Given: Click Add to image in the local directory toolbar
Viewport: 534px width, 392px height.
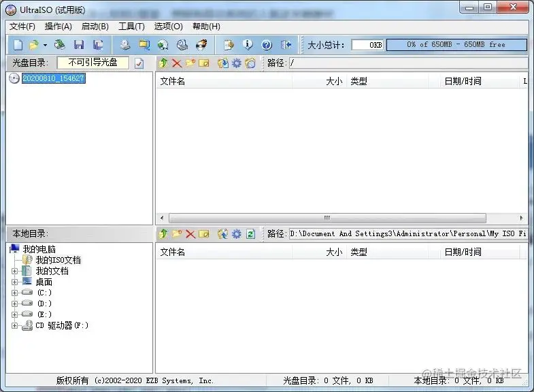Looking at the screenshot, I should 223,233.
